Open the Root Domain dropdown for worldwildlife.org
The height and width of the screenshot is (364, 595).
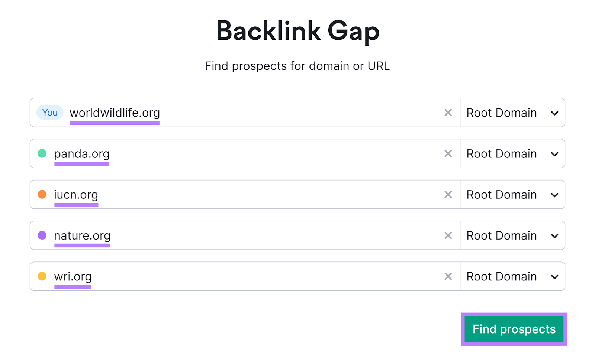(x=512, y=113)
